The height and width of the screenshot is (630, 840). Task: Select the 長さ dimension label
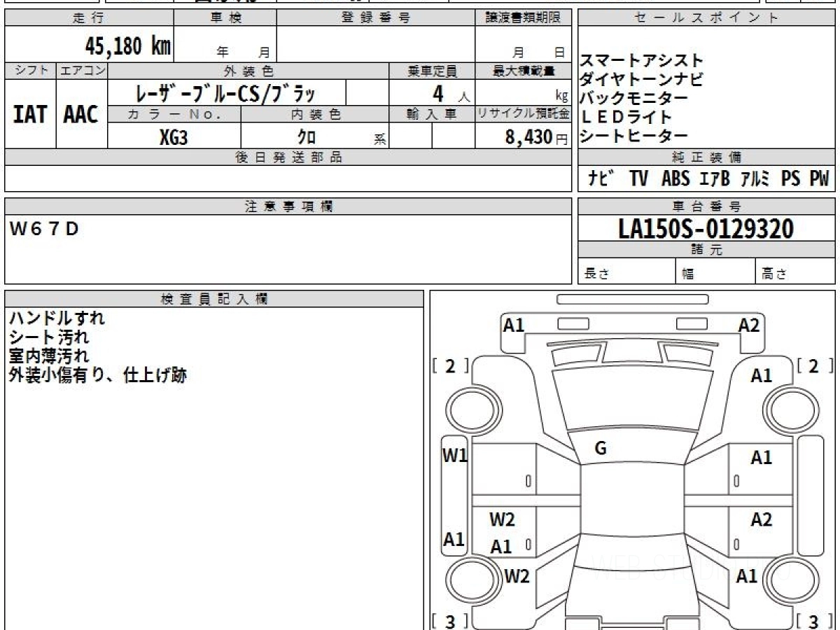pos(596,274)
